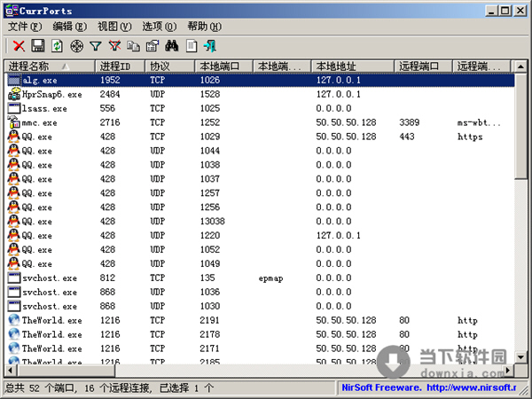The height and width of the screenshot is (399, 532).
Task: Open the 文件(F) menu
Action: tap(25, 27)
